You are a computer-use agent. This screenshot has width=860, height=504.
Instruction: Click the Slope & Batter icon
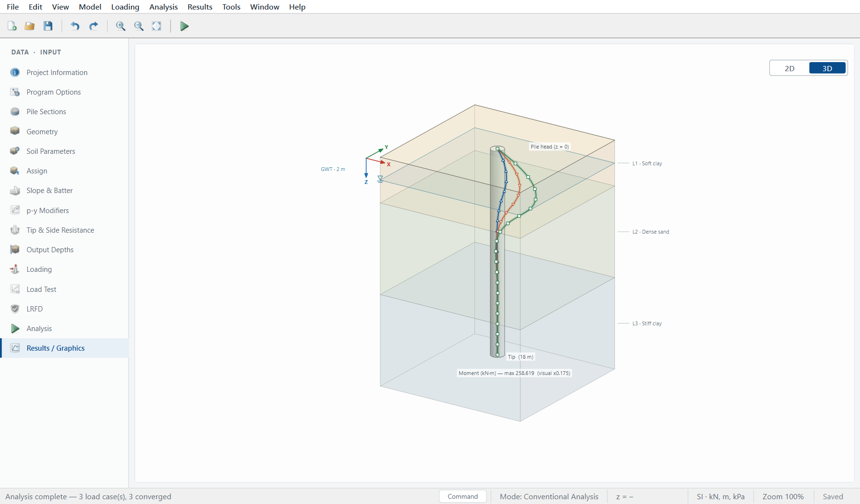click(x=15, y=191)
